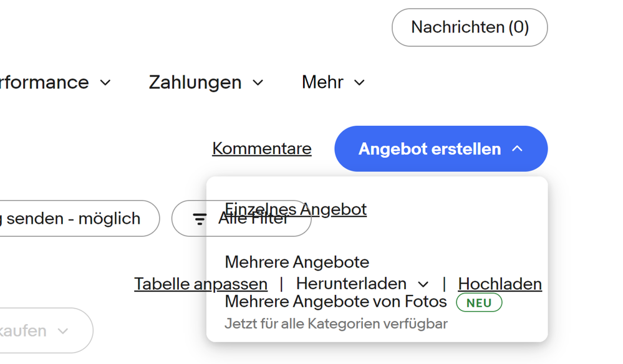This screenshot has width=623, height=364.
Task: Expand the Herunterladen download chevron
Action: coord(423,284)
